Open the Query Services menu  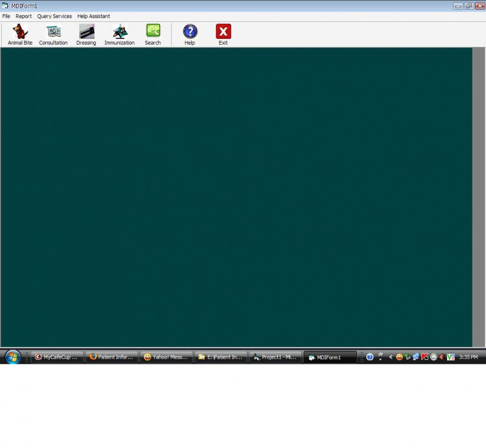tap(54, 16)
